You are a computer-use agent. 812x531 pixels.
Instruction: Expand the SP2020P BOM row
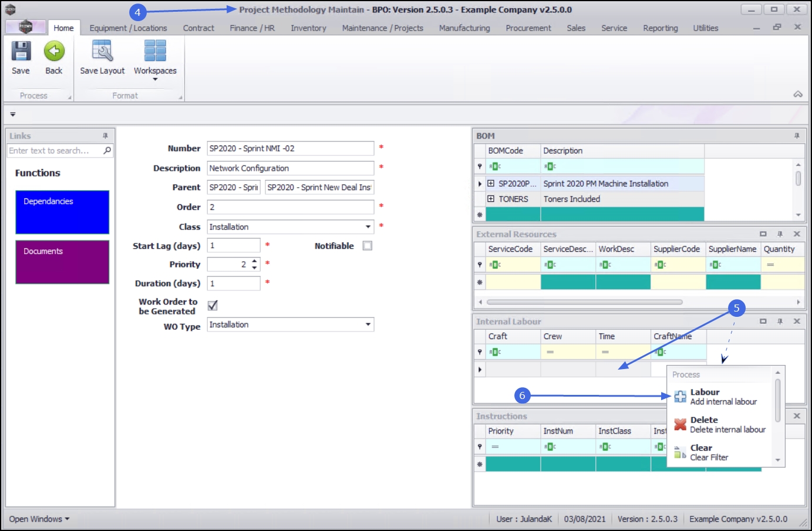click(491, 184)
